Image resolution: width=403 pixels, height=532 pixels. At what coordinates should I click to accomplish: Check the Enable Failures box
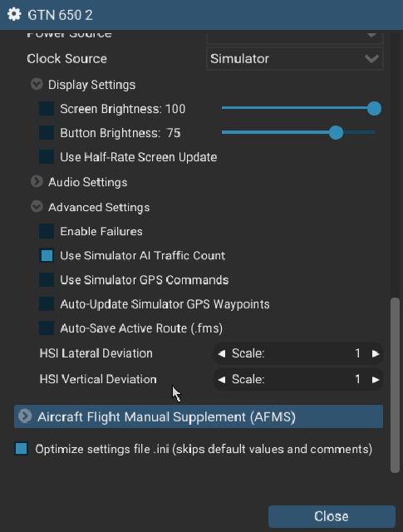[47, 231]
